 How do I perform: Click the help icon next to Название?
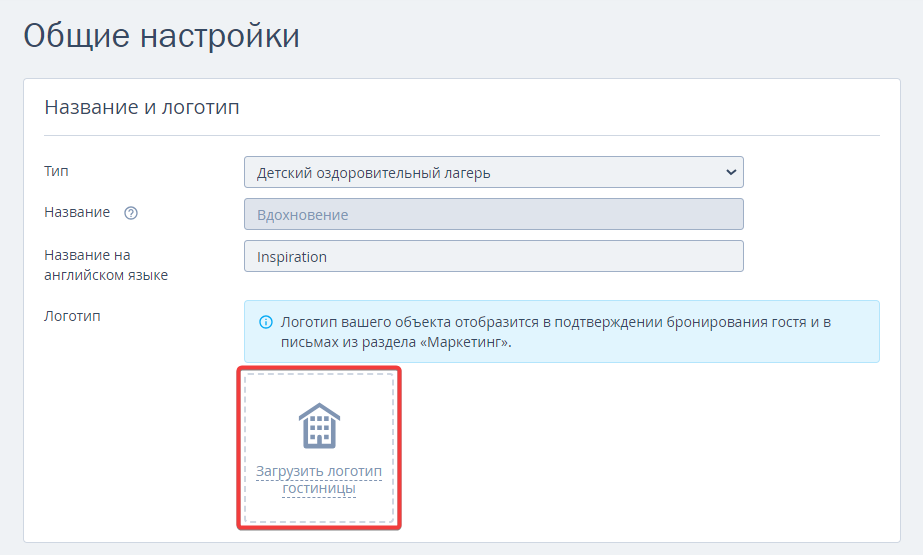coord(131,213)
